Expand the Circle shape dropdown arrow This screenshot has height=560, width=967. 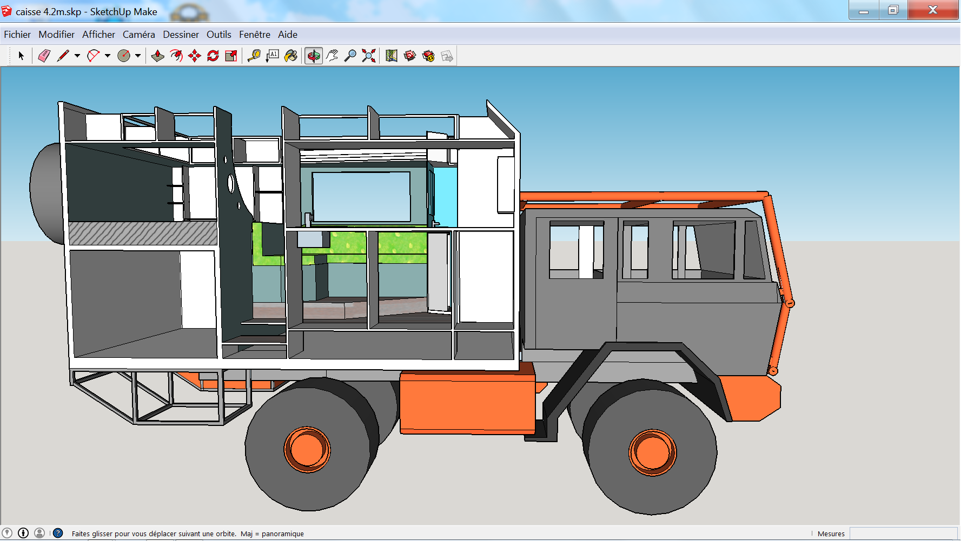click(138, 56)
